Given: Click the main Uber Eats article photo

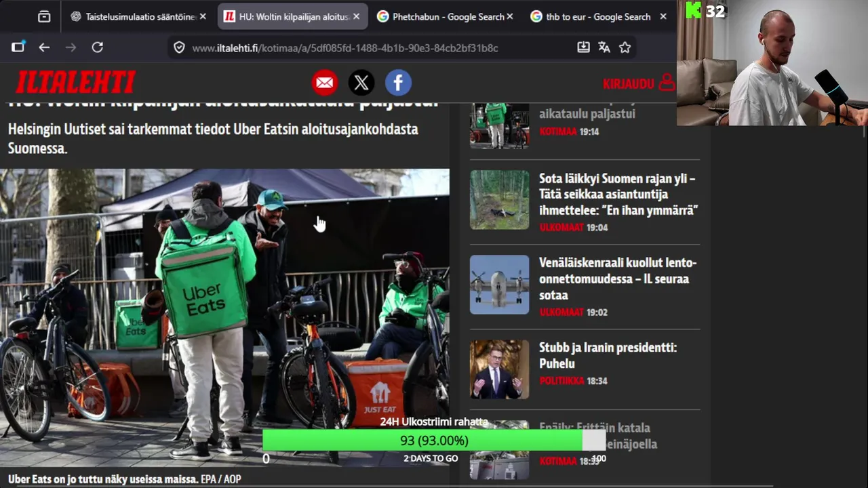Looking at the screenshot, I should [224, 317].
